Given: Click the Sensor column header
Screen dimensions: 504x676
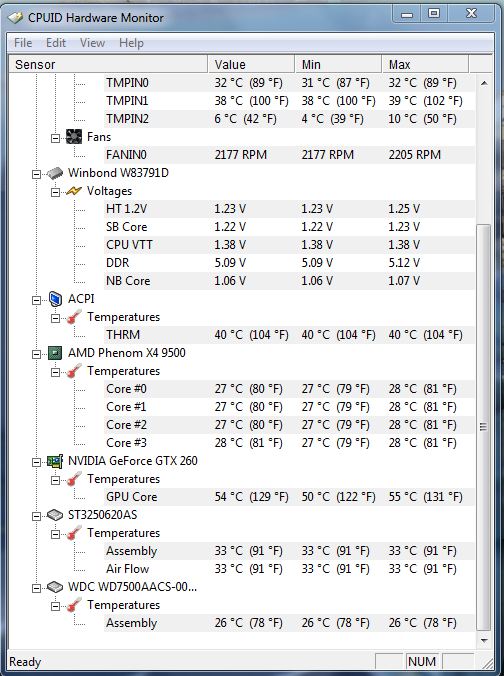Looking at the screenshot, I should [x=108, y=65].
